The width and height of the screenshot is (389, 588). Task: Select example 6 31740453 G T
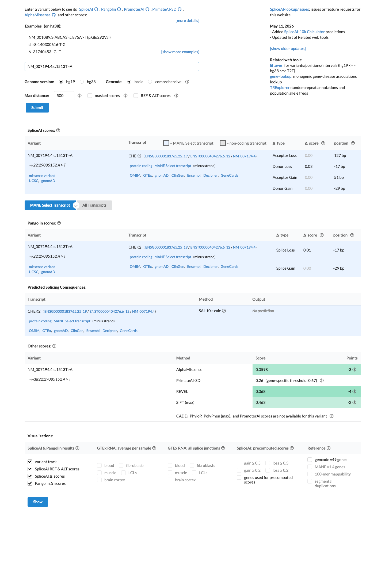coord(45,52)
